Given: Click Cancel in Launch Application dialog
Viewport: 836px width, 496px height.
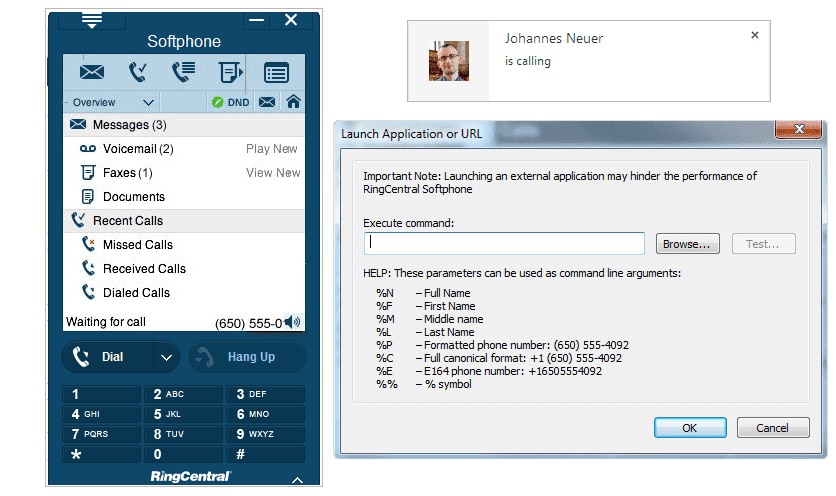Looking at the screenshot, I should (773, 428).
